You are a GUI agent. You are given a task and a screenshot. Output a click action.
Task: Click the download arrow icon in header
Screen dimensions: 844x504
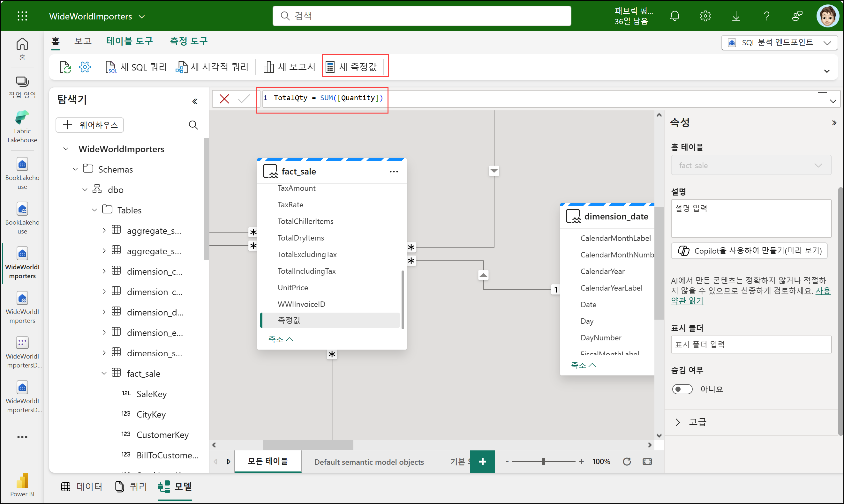736,16
